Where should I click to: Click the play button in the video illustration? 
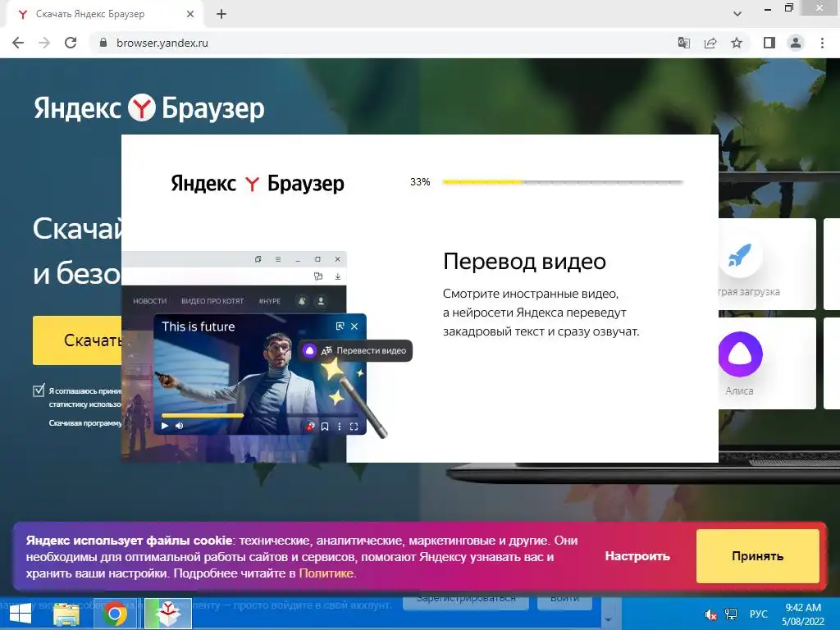coord(165,426)
